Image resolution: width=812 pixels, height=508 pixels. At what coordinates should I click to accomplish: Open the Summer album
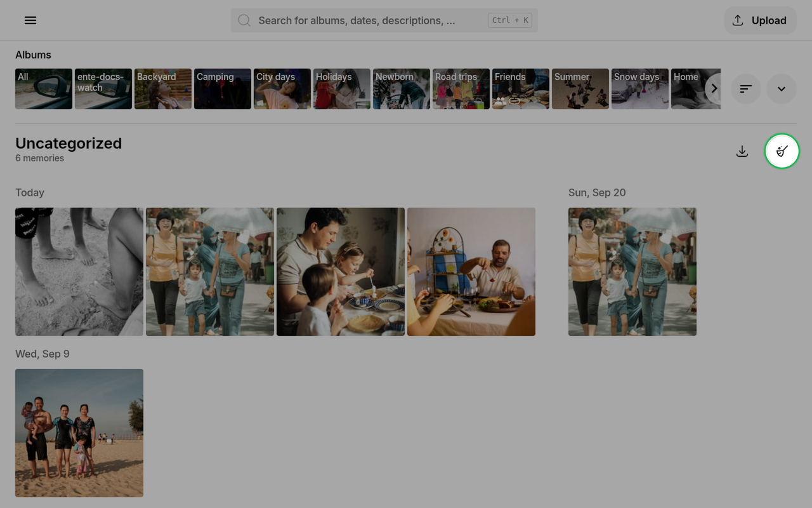(x=580, y=89)
